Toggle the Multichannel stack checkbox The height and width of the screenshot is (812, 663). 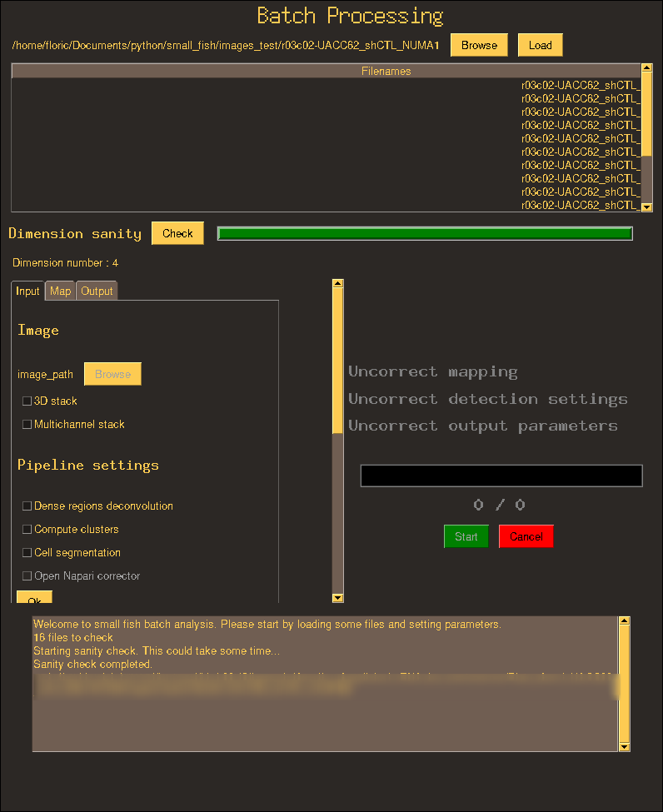[x=27, y=424]
